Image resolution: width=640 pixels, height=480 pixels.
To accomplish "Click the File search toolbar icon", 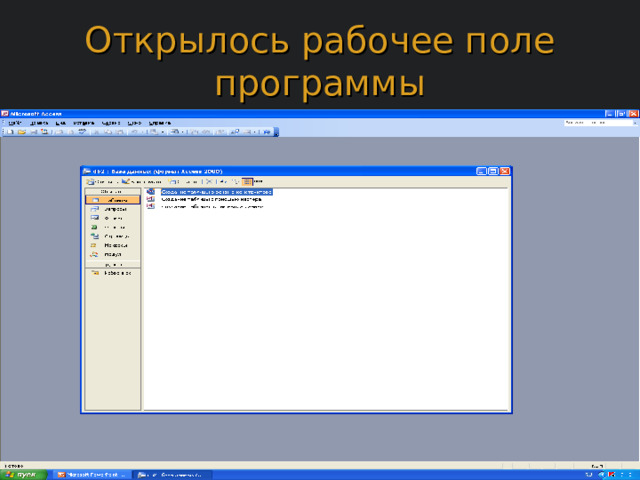I will pos(44,132).
